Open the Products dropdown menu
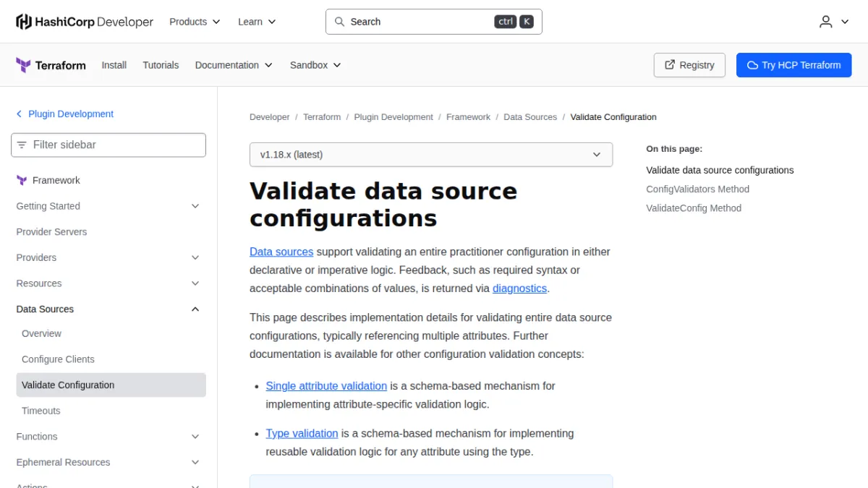The height and width of the screenshot is (488, 868). 195,22
